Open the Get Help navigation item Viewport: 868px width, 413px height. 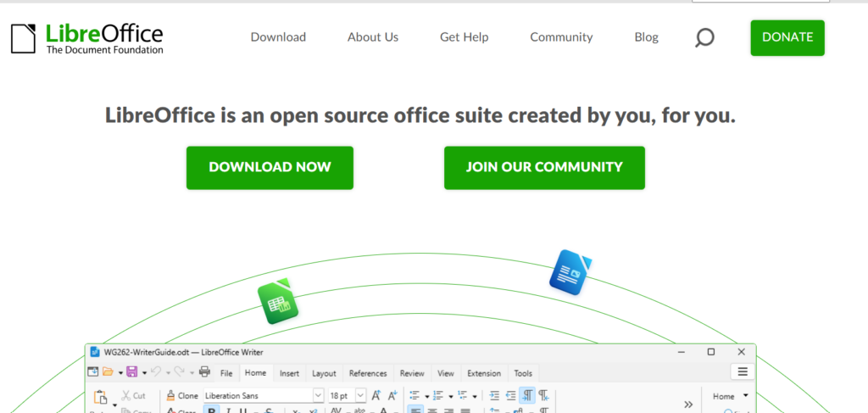pos(464,37)
